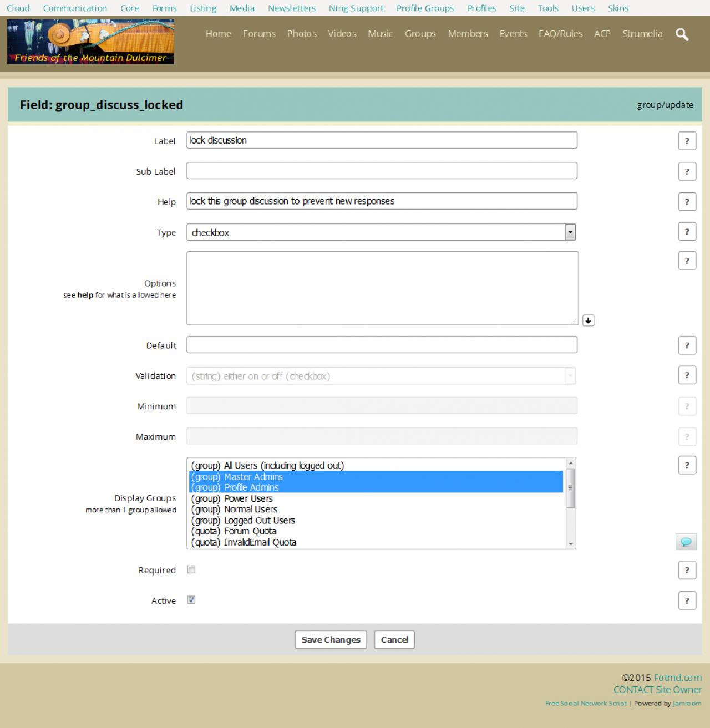Click the down-arrow icon beside Options textarea
This screenshot has height=728, width=710.
(x=589, y=320)
